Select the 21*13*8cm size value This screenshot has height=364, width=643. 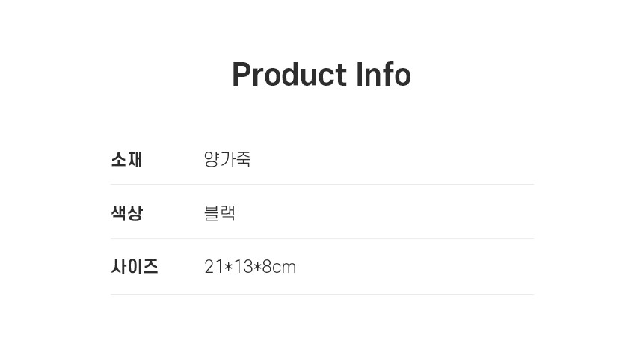pyautogui.click(x=250, y=267)
